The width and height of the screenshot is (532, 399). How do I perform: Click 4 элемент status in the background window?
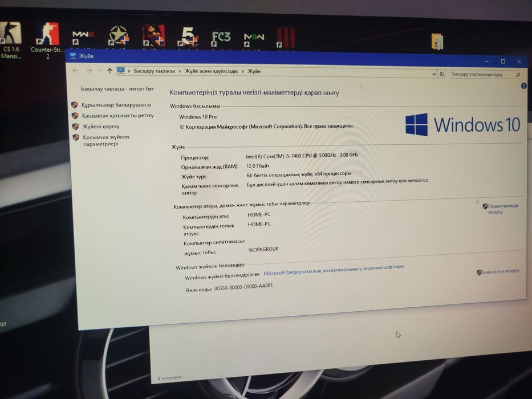point(169,377)
